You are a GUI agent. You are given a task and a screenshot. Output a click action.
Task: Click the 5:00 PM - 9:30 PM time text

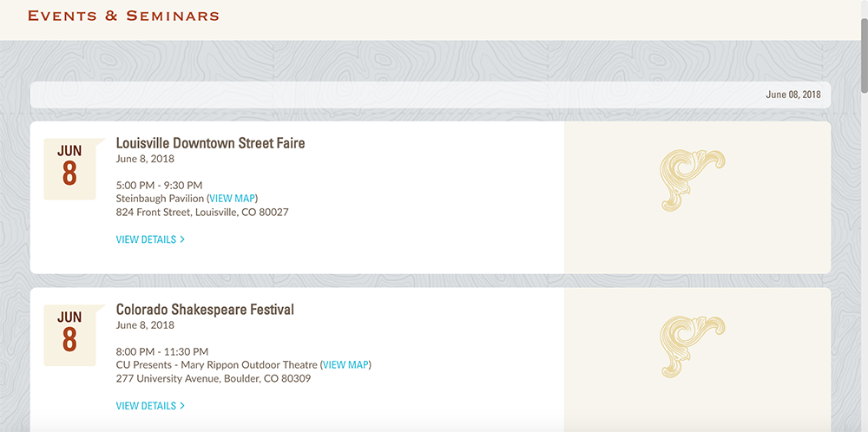pos(159,185)
